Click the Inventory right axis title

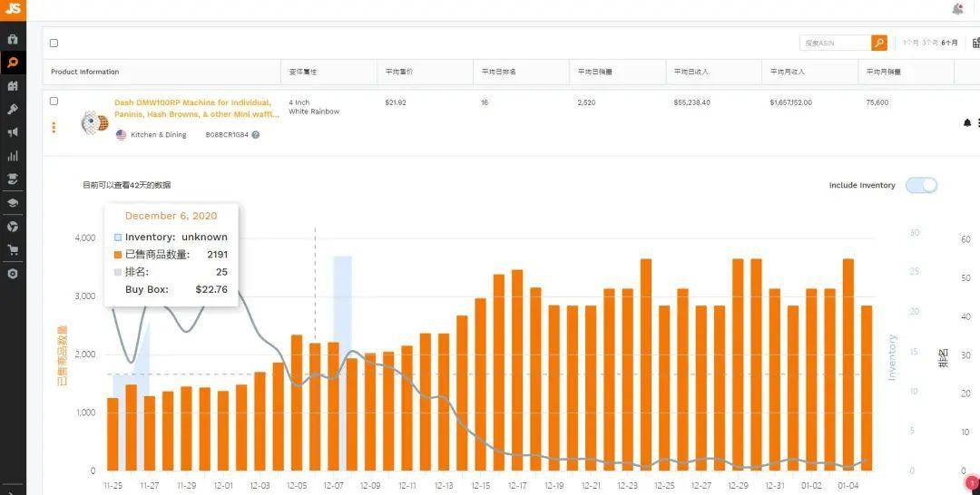point(892,357)
